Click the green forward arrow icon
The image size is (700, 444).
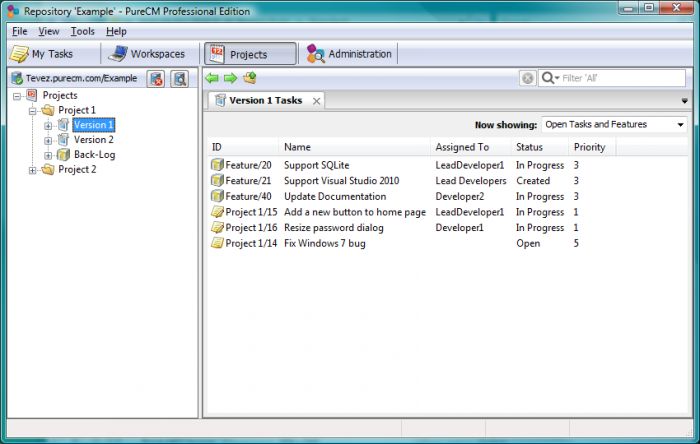click(x=230, y=79)
